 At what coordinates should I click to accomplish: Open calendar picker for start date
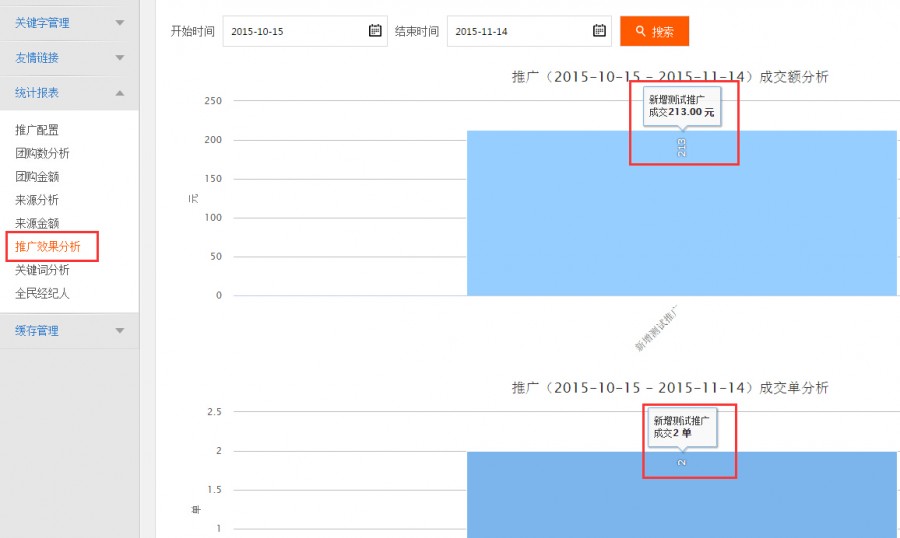coord(375,30)
